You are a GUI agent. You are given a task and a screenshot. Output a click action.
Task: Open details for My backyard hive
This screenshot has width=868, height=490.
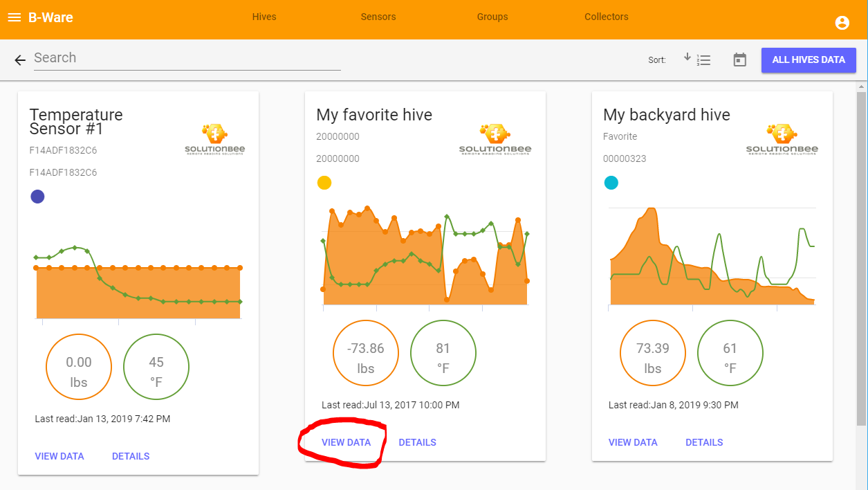(x=704, y=442)
